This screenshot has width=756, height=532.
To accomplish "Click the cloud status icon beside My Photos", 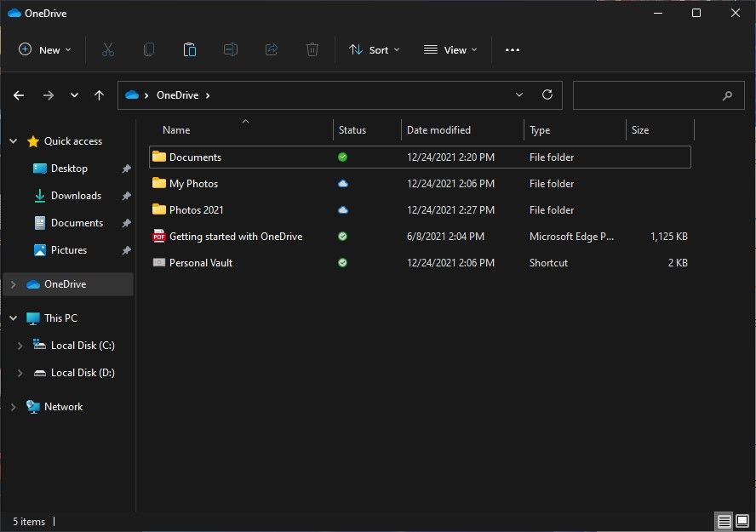I will pyautogui.click(x=342, y=183).
